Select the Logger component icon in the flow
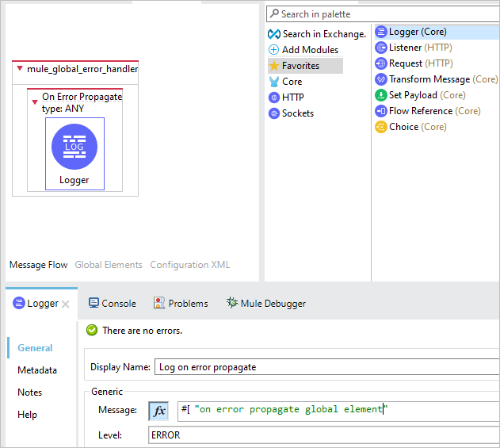Screen dimensions: 500x448 tap(74, 147)
